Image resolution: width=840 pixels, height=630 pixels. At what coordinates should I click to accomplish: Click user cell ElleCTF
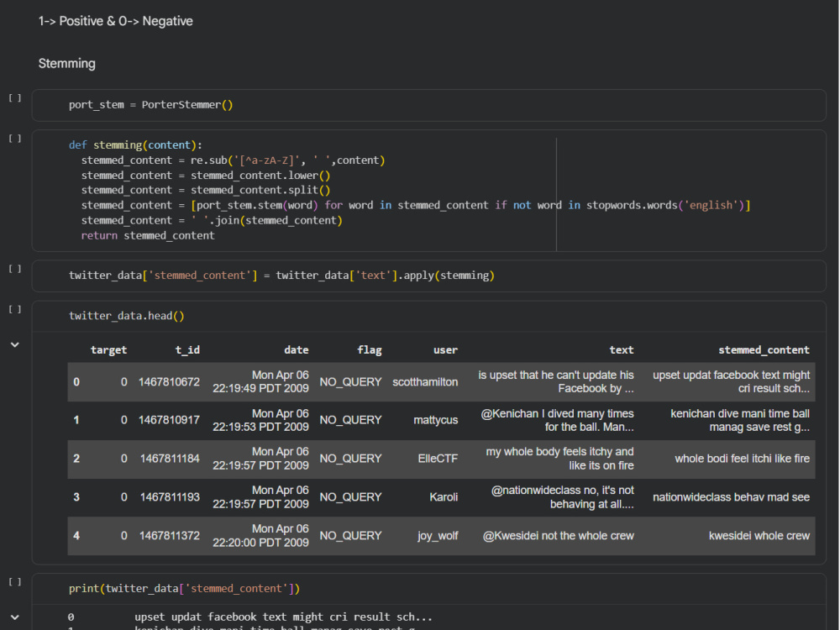click(x=438, y=459)
